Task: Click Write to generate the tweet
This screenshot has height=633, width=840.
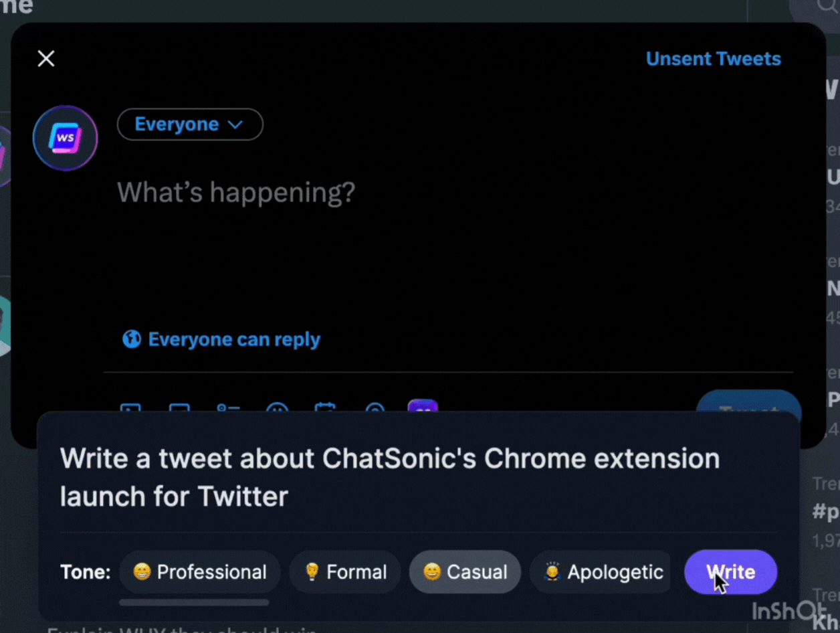Action: pyautogui.click(x=730, y=572)
